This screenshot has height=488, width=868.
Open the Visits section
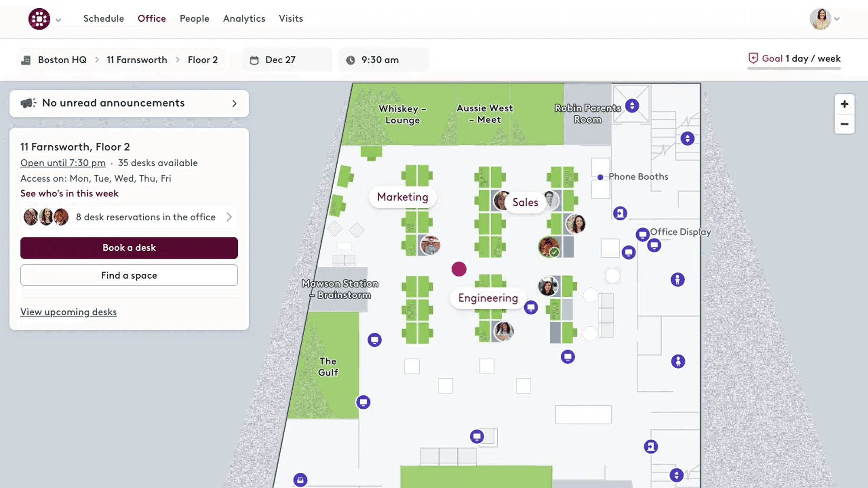290,19
